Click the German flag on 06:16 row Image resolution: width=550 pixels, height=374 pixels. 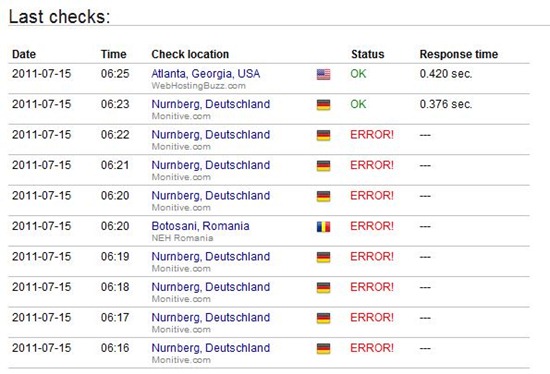tap(323, 348)
